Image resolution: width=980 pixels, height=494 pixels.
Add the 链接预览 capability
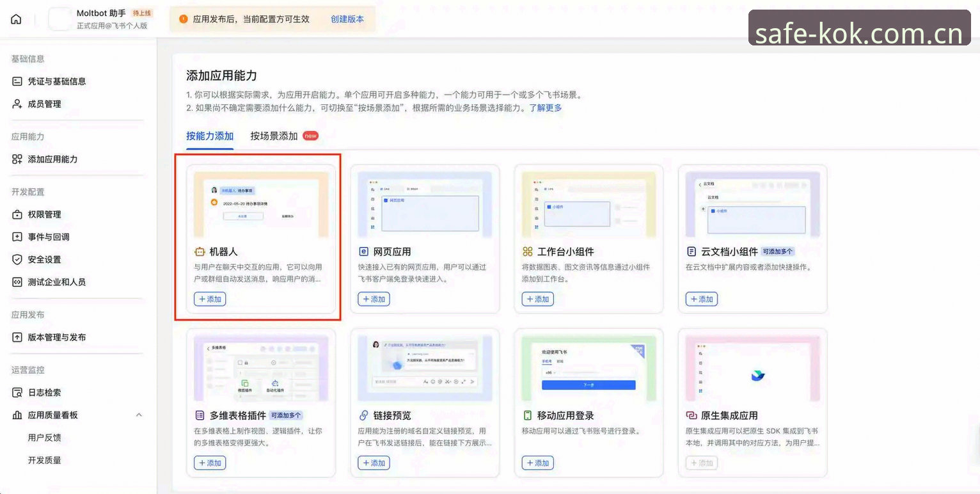tap(374, 463)
